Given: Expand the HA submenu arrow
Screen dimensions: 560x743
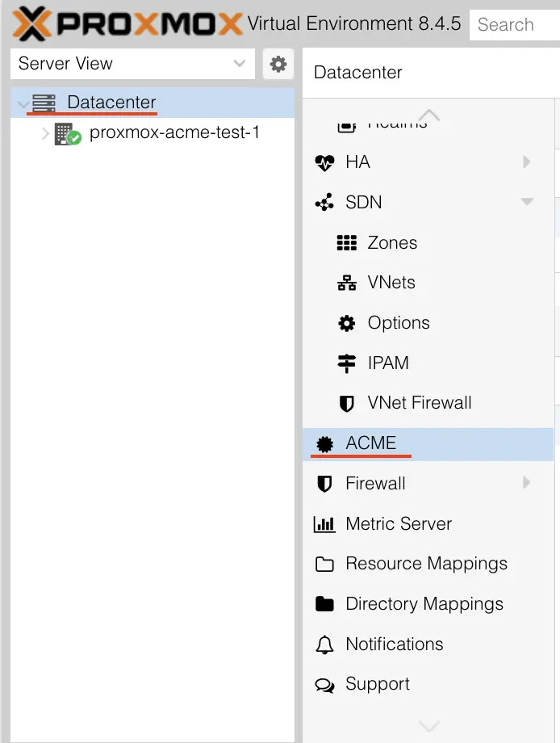Looking at the screenshot, I should click(526, 162).
